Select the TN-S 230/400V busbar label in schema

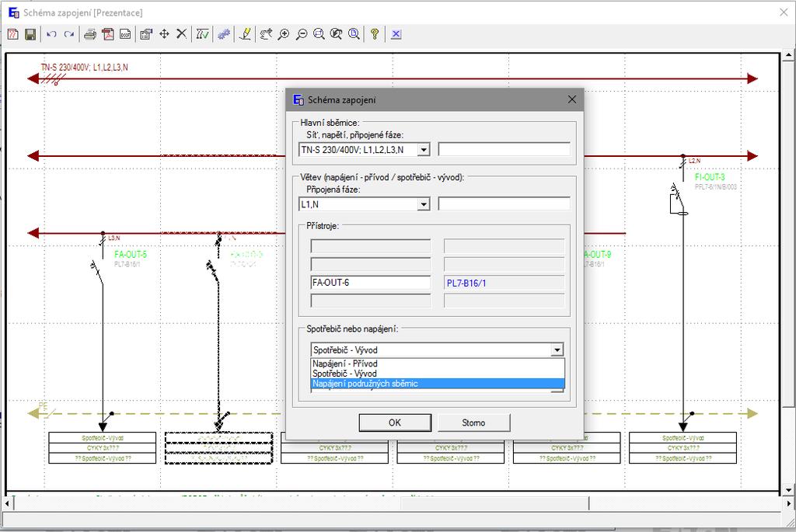(x=84, y=67)
